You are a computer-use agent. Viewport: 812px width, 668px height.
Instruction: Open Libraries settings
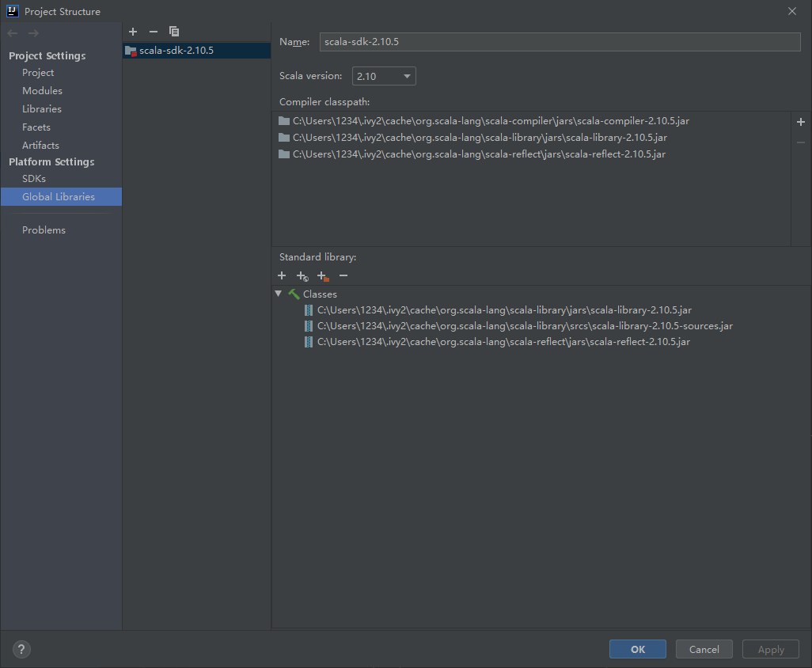coord(41,108)
